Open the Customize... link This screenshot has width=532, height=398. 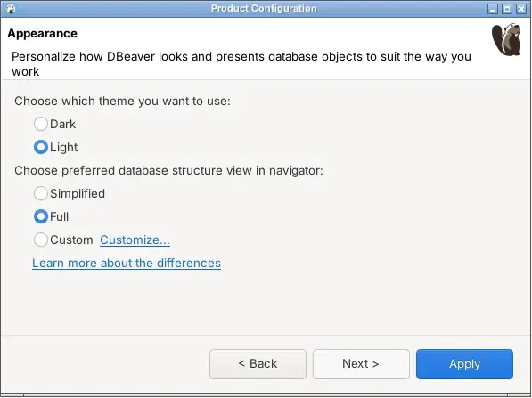pyautogui.click(x=135, y=240)
